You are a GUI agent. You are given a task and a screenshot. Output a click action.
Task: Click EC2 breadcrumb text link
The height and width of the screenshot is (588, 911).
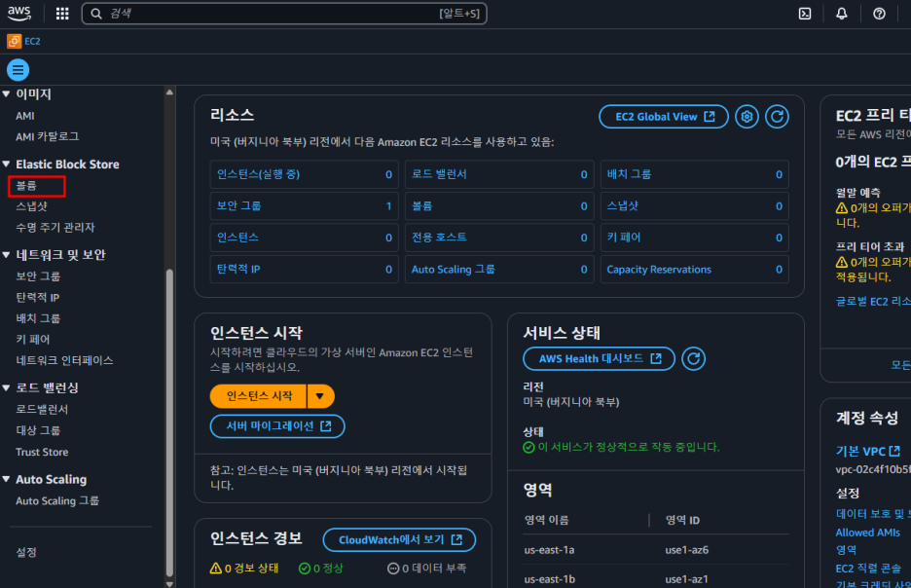32,41
